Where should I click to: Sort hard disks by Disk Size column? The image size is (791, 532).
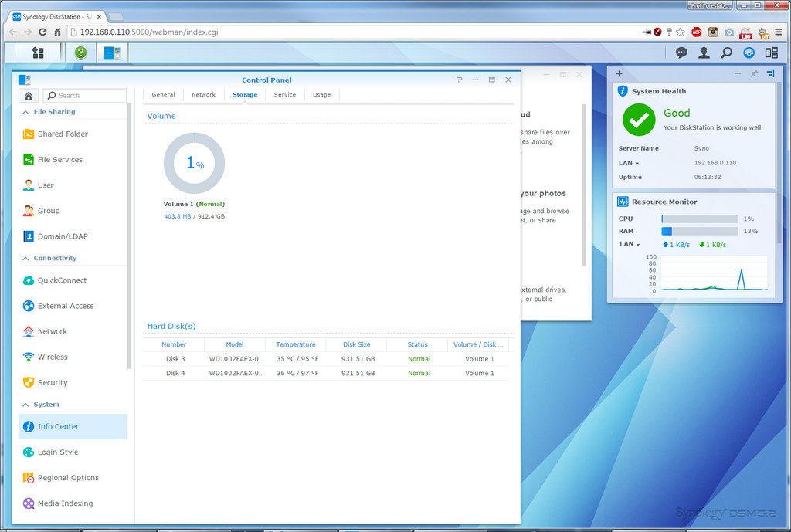(x=357, y=344)
